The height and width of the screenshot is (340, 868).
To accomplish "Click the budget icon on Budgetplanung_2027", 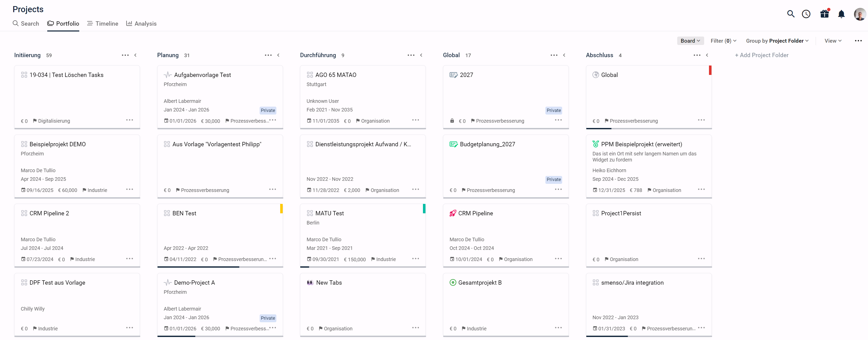I will [x=453, y=144].
